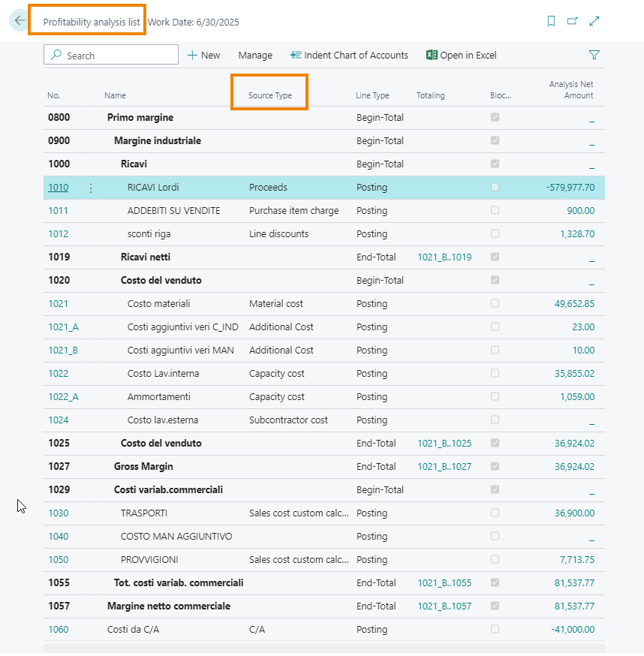Toggle Blocked checkbox for 1060 Costi da C/A
The width and height of the screenshot is (644, 656).
click(495, 629)
